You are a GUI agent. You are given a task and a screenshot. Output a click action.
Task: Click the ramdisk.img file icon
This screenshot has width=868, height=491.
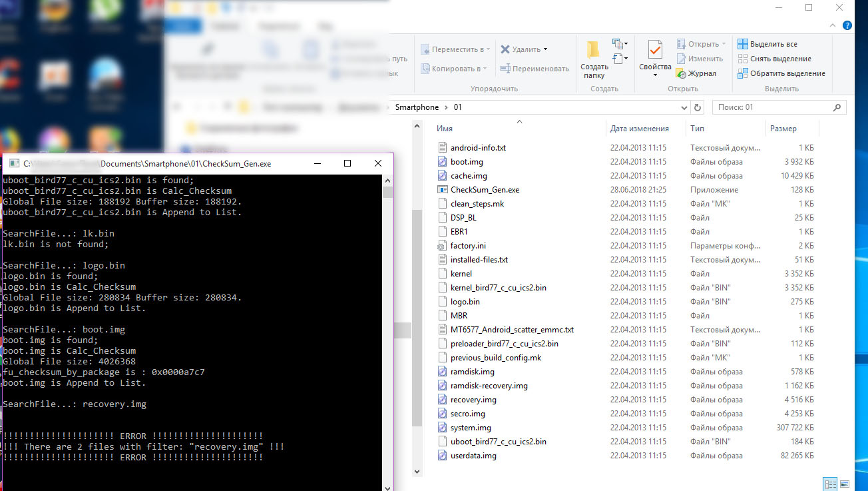pyautogui.click(x=443, y=372)
